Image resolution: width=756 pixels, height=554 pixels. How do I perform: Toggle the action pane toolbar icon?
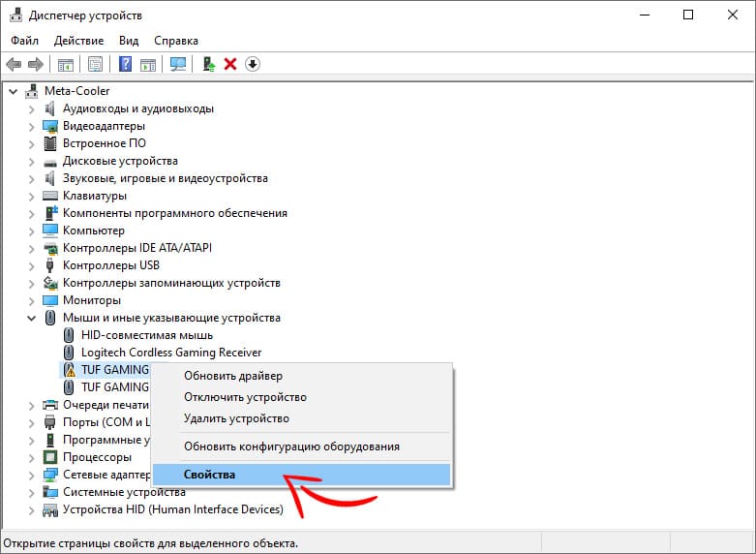tap(148, 64)
